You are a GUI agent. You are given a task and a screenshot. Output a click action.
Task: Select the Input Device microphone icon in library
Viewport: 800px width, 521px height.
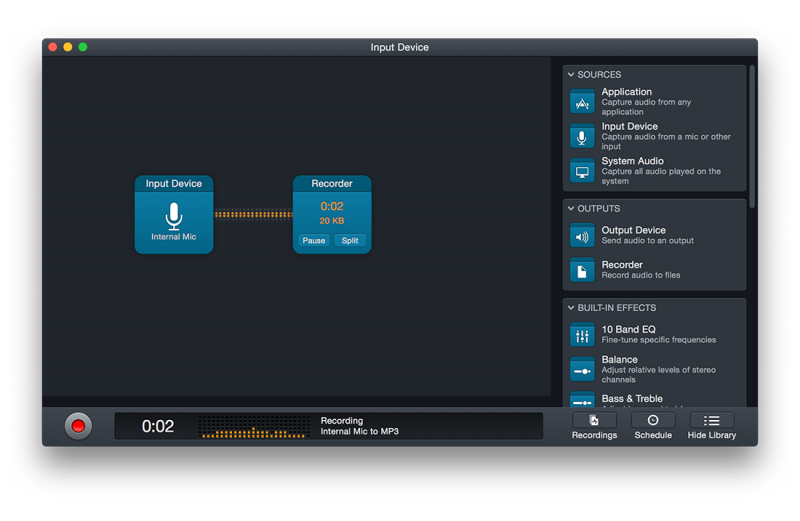[582, 137]
